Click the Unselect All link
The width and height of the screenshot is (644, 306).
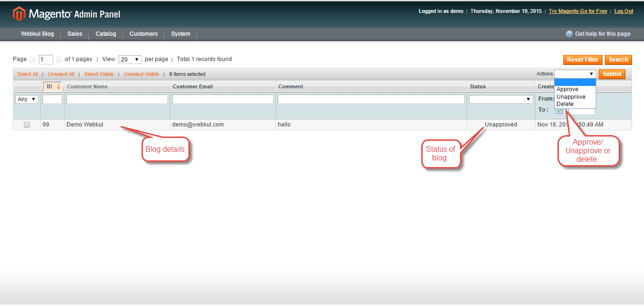(61, 74)
